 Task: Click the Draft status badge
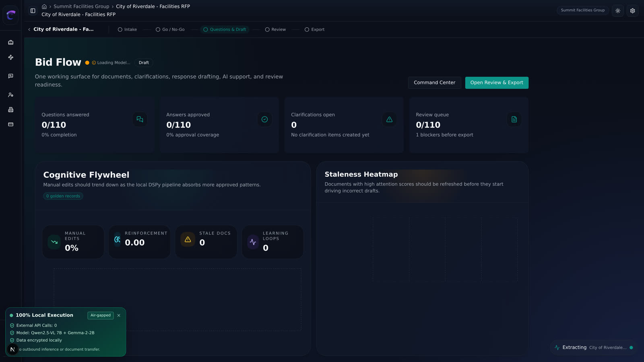[x=144, y=63]
